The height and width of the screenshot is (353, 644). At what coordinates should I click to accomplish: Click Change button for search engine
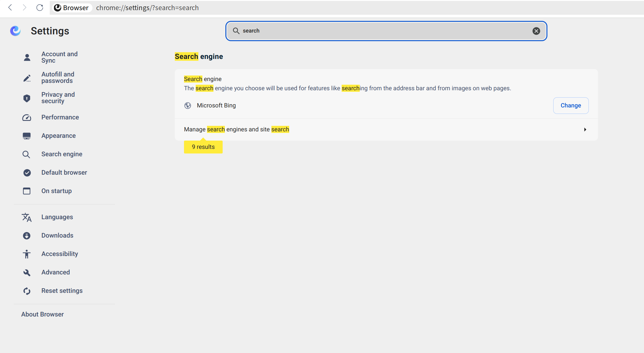coord(571,106)
